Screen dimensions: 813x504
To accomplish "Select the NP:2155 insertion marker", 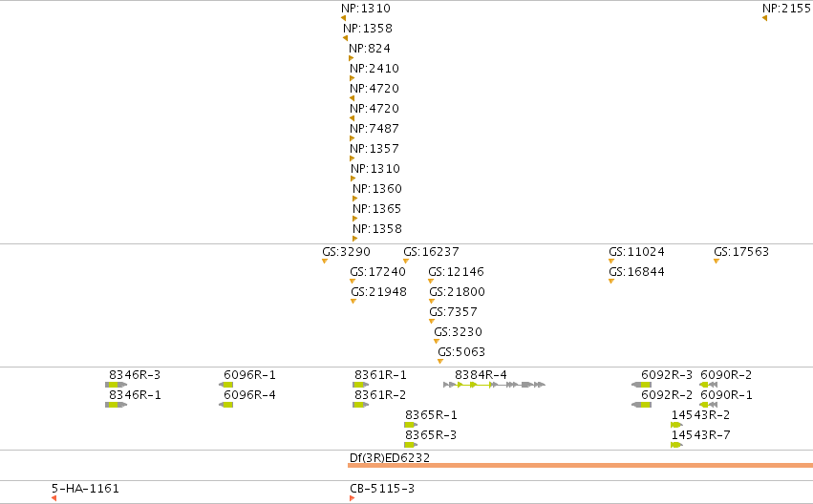I will coord(764,19).
